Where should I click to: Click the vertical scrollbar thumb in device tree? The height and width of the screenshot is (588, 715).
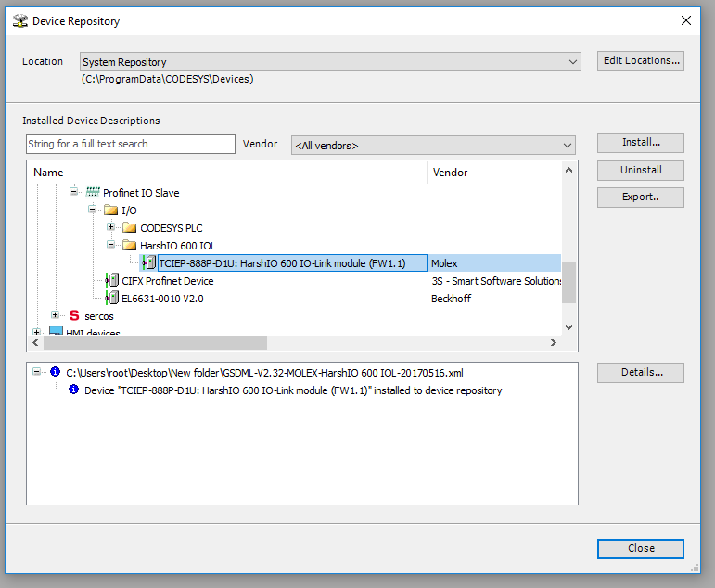click(x=568, y=282)
